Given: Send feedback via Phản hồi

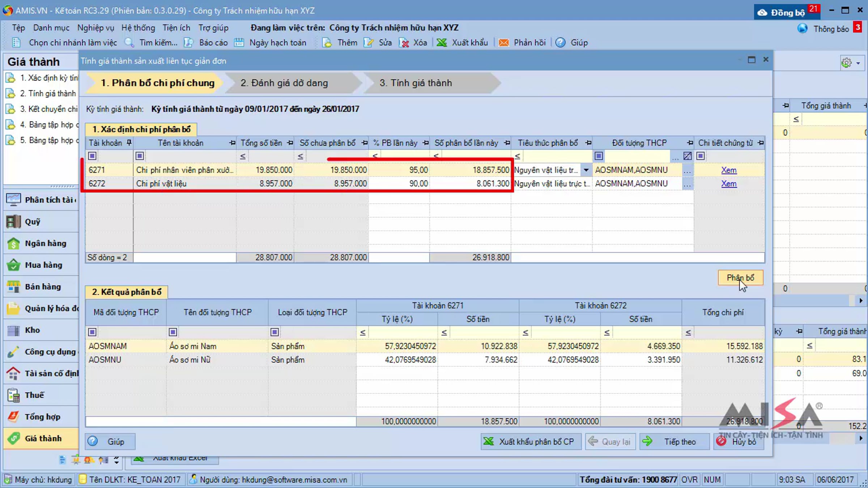Looking at the screenshot, I should tap(522, 43).
